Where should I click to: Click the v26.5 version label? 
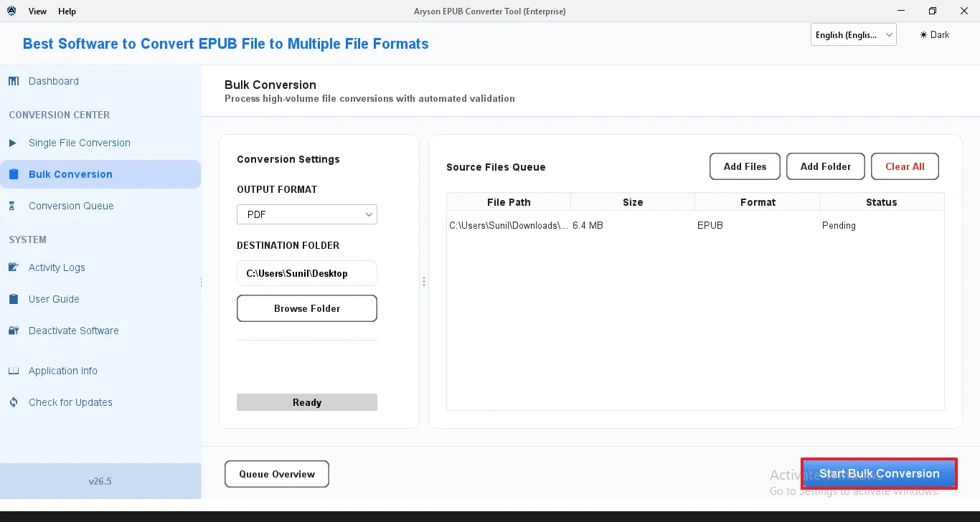point(100,481)
